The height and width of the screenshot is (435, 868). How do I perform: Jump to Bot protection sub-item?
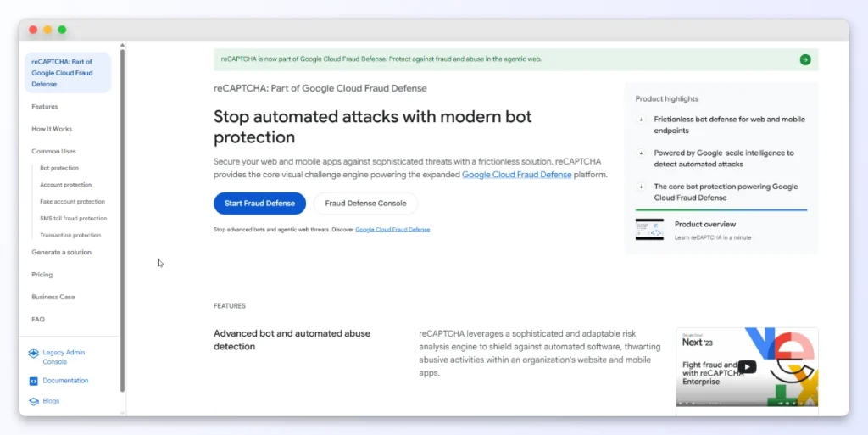[59, 168]
